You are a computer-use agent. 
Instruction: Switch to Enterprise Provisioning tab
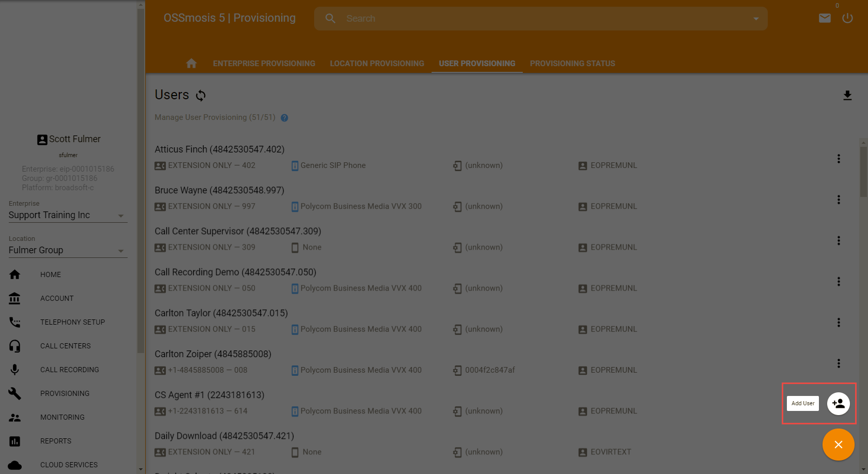tap(264, 64)
